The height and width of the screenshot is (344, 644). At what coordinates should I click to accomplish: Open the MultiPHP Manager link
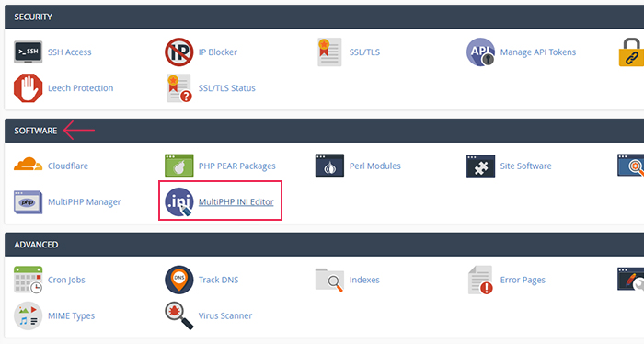pyautogui.click(x=85, y=202)
